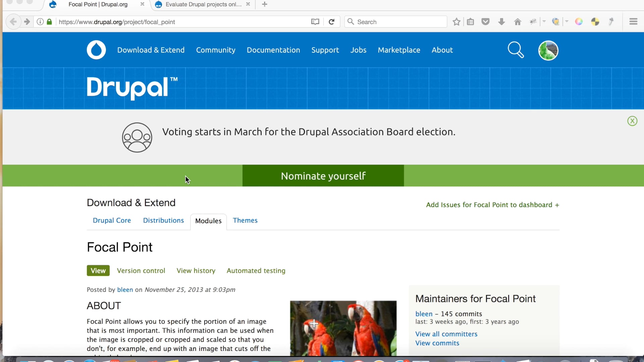
Task: Click the URL address field
Action: point(183,22)
